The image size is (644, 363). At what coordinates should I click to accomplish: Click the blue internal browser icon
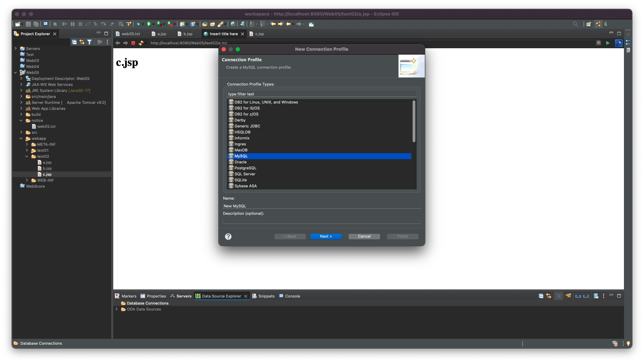pos(619,43)
